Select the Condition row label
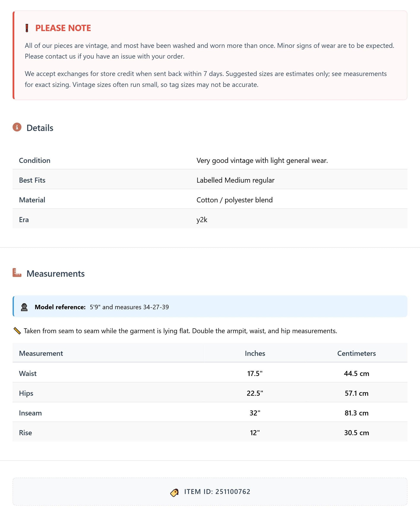Image resolution: width=420 pixels, height=516 pixels. pyautogui.click(x=35, y=160)
